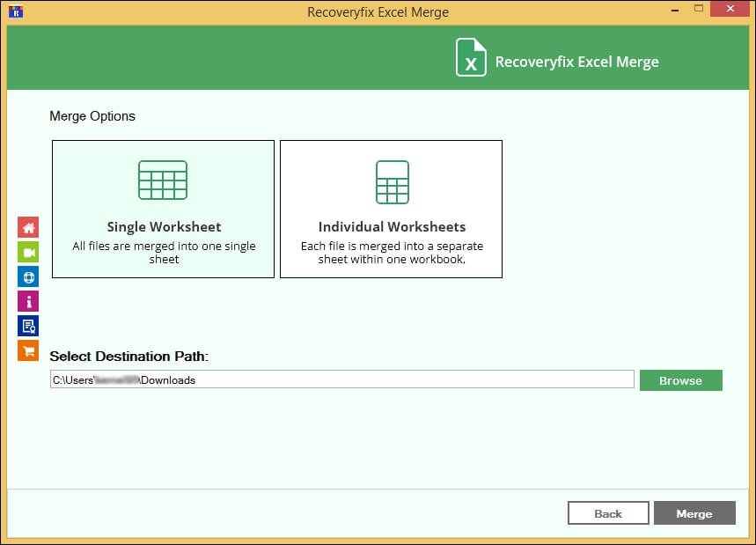Click the app icon in title bar

(x=16, y=11)
